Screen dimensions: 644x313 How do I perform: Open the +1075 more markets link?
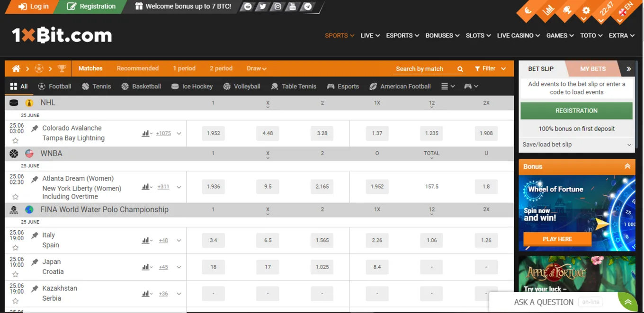pyautogui.click(x=163, y=133)
